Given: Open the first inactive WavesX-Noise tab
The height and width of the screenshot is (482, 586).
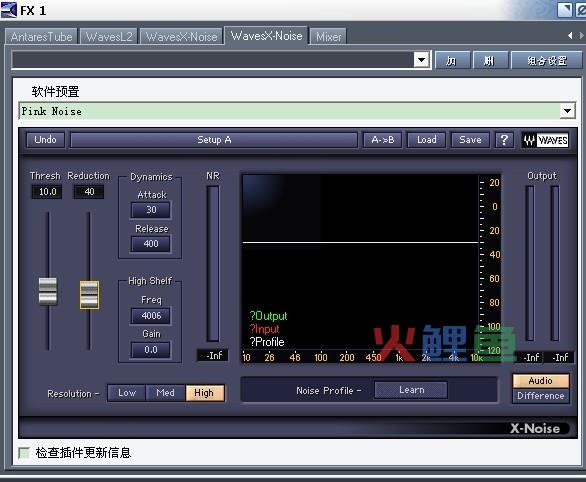Looking at the screenshot, I should pyautogui.click(x=181, y=37).
